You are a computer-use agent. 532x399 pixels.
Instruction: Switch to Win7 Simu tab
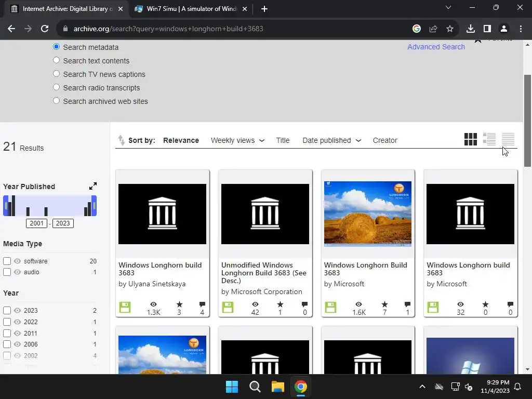click(x=191, y=9)
